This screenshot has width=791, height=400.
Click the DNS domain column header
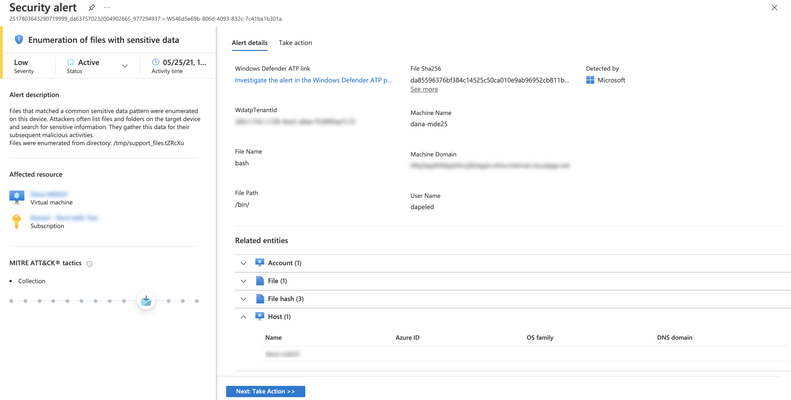674,337
